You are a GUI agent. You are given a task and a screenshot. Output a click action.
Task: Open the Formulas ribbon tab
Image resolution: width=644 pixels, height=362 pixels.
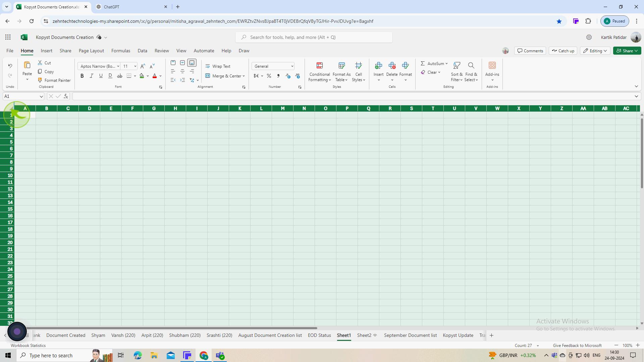121,51
